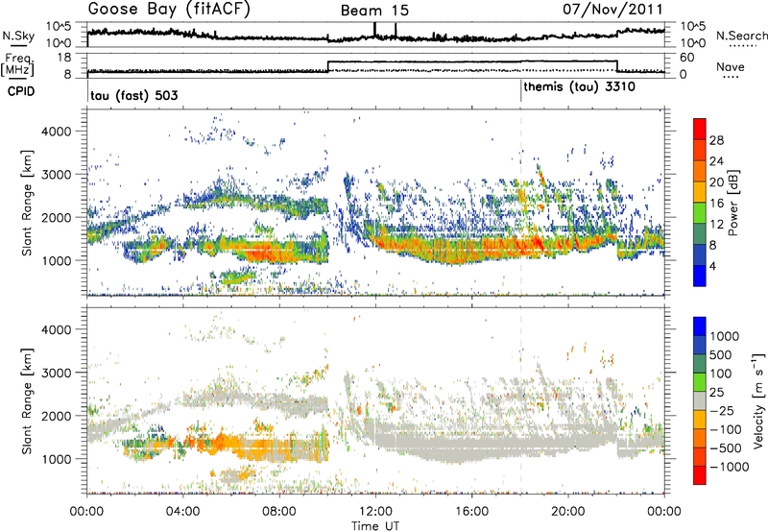Pick the yellow −25 to −100 Velocity segment

700,420
